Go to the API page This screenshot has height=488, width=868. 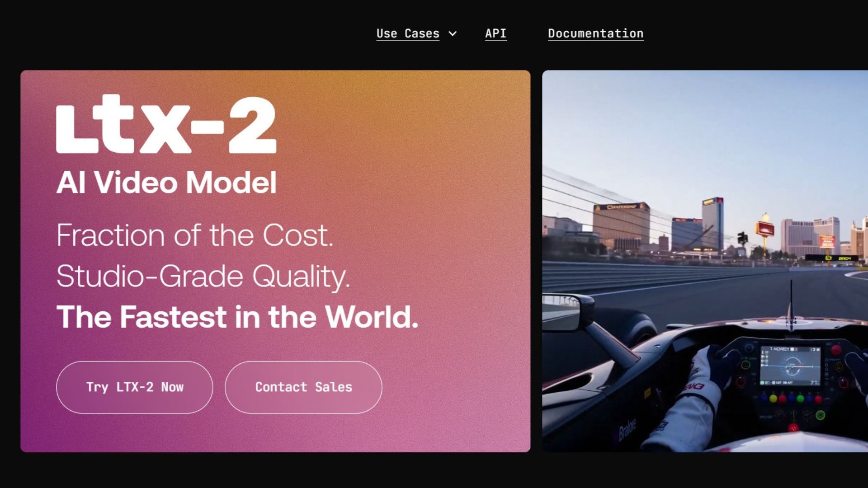495,33
